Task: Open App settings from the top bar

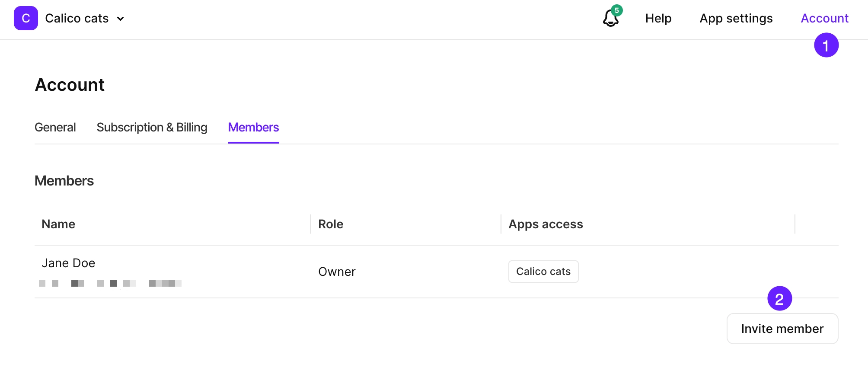Action: pos(736,18)
